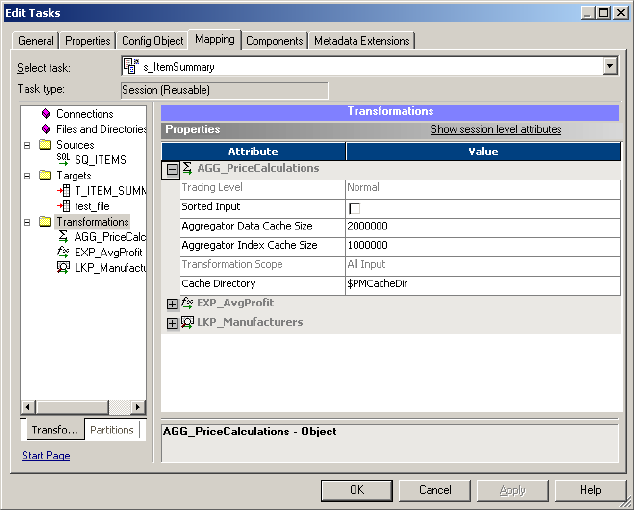Click the tree scrollbar left arrow
Image resolution: width=634 pixels, height=510 pixels.
coord(27,407)
